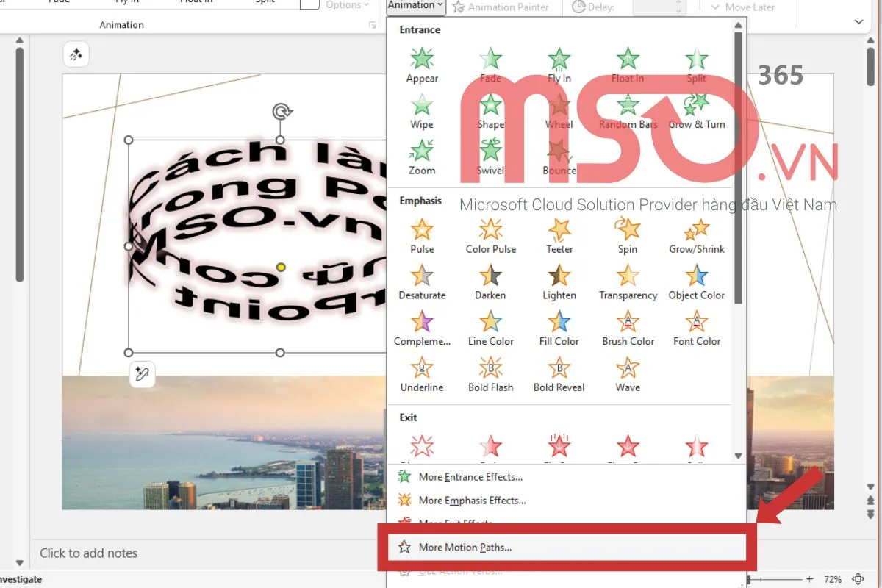This screenshot has height=588, width=882.
Task: Select the Appear entrance animation
Action: [422, 65]
